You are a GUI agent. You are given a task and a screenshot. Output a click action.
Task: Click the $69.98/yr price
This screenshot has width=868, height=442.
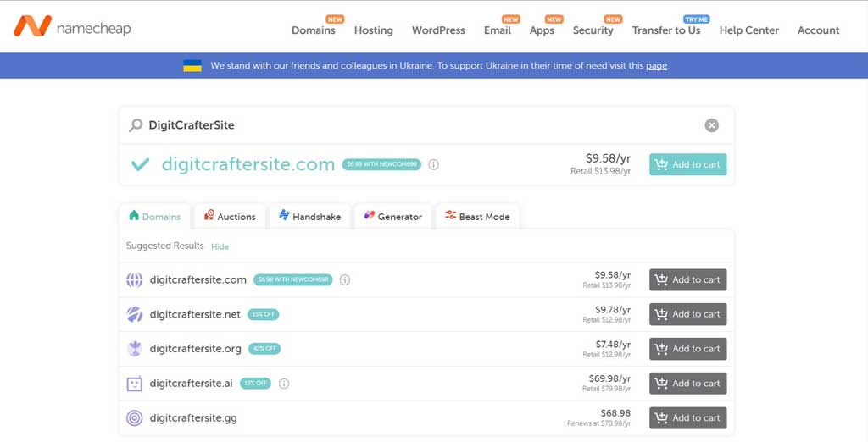[x=609, y=379]
